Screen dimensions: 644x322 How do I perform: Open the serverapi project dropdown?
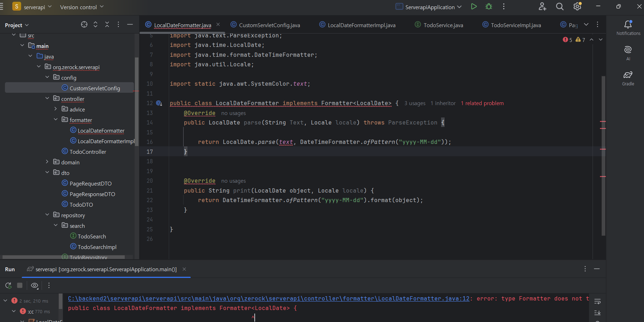(32, 7)
